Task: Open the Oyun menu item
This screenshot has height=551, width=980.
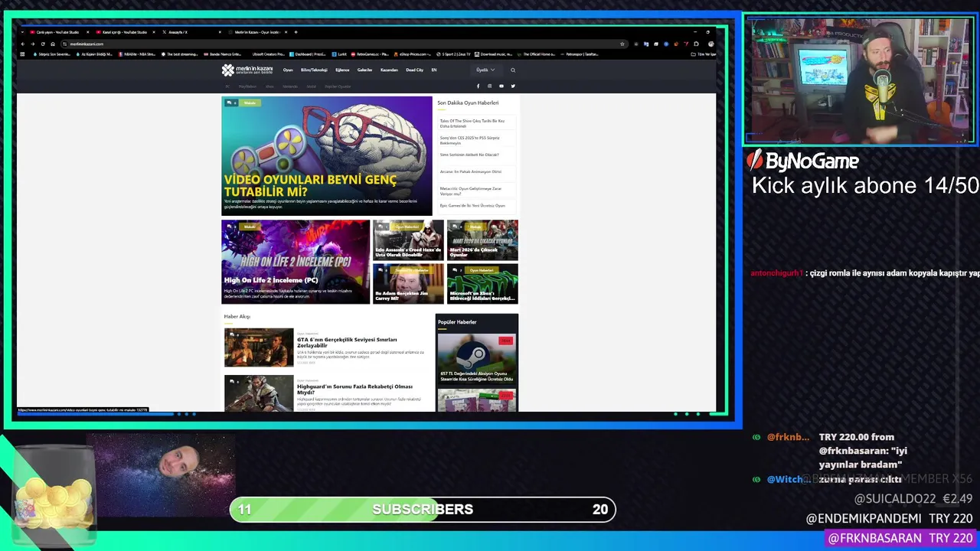Action: tap(288, 70)
